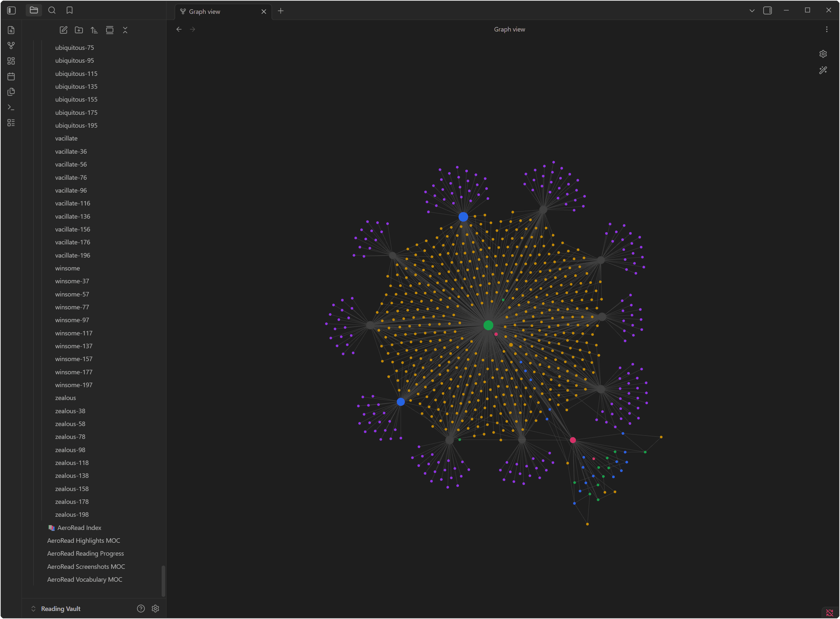Click the Help question mark button

(x=140, y=608)
